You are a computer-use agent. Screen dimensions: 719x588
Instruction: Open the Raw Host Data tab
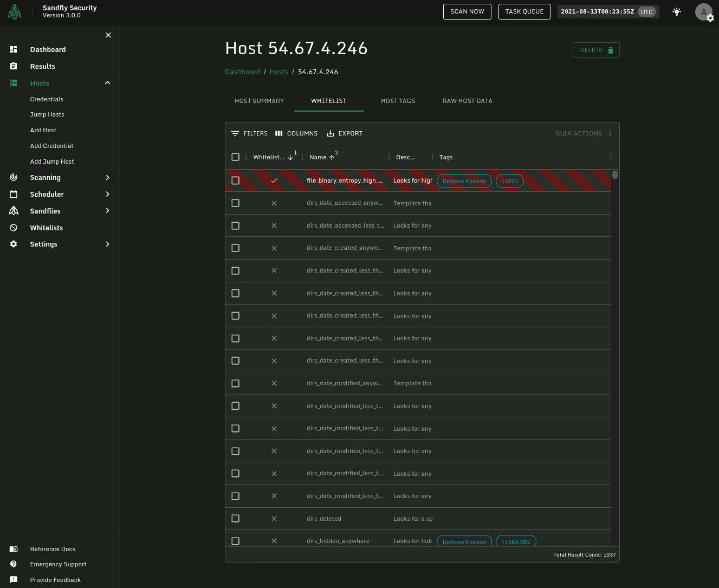pyautogui.click(x=467, y=101)
